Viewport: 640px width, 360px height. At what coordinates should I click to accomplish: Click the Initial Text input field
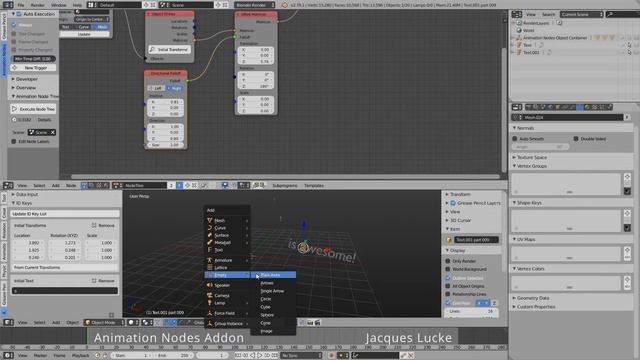(65, 291)
